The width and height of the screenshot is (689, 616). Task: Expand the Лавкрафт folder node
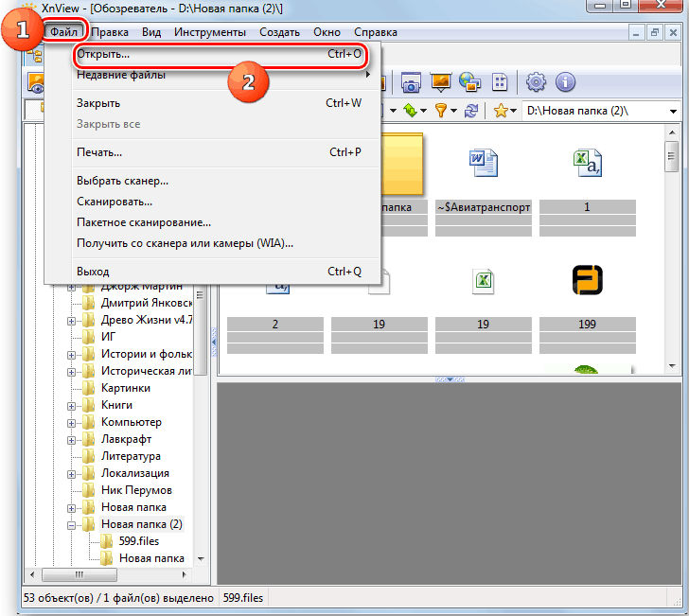tap(71, 440)
